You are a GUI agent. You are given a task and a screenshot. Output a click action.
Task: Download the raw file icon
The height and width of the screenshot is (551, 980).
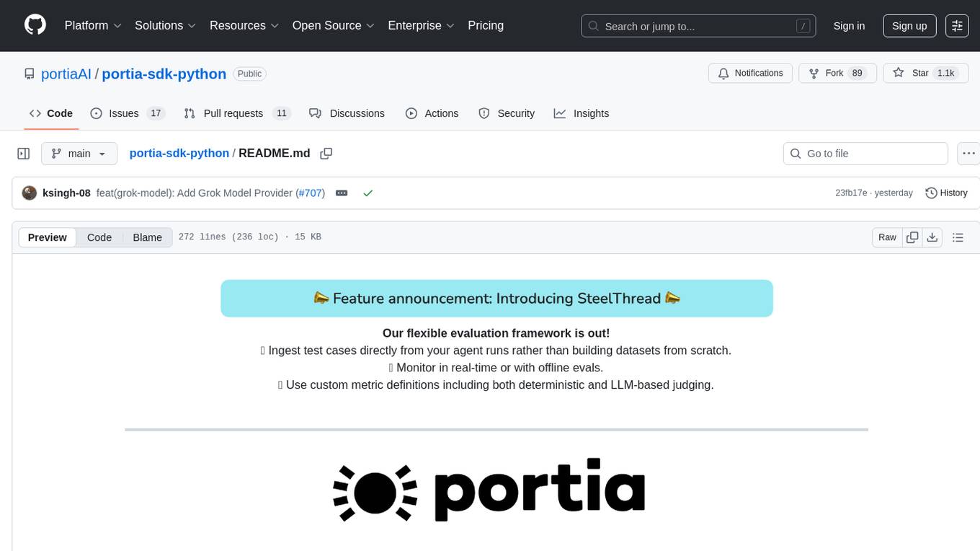[x=932, y=237]
